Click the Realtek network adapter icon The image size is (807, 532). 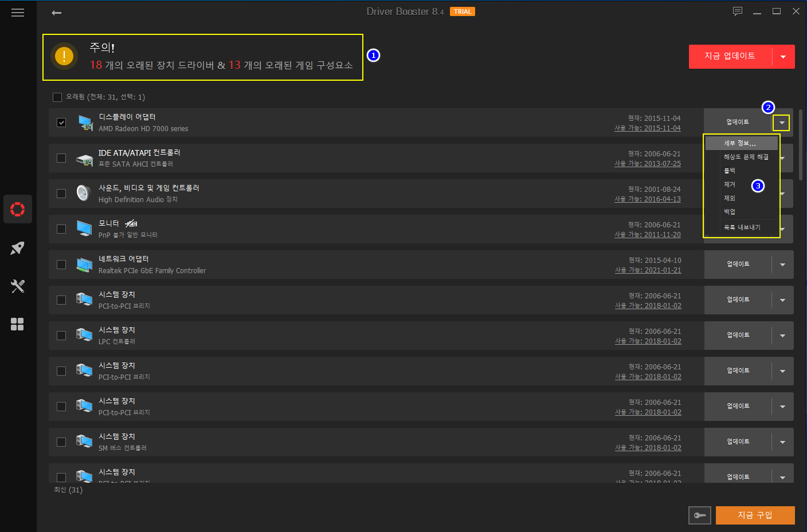click(x=84, y=265)
